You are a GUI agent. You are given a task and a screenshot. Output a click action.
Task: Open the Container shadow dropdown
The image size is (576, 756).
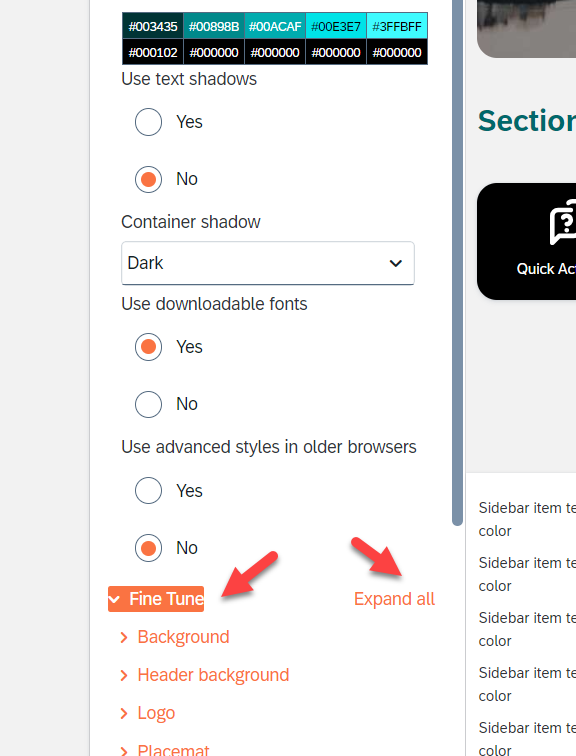coord(268,263)
